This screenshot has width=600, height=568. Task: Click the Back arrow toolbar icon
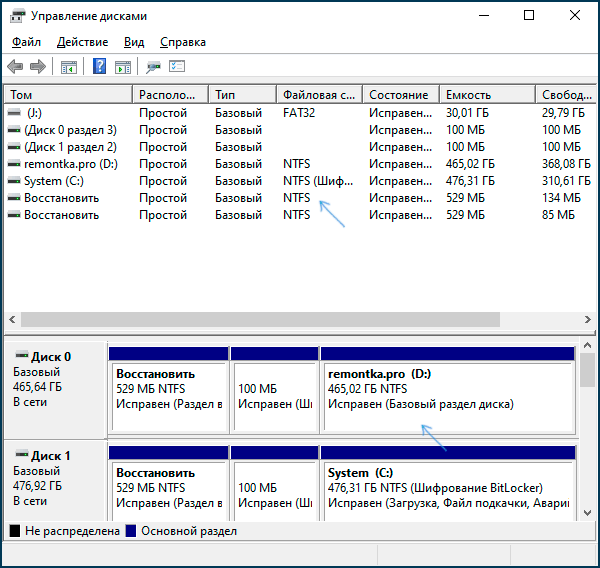pos(15,67)
